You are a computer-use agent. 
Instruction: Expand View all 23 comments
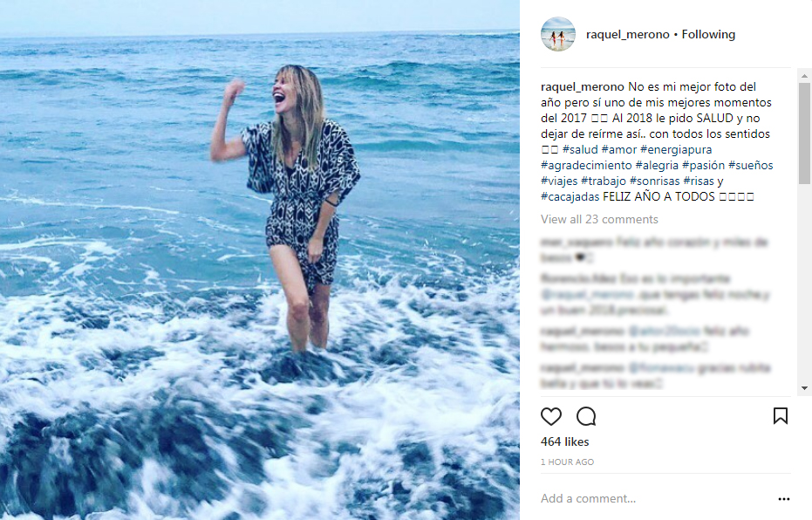(599, 219)
